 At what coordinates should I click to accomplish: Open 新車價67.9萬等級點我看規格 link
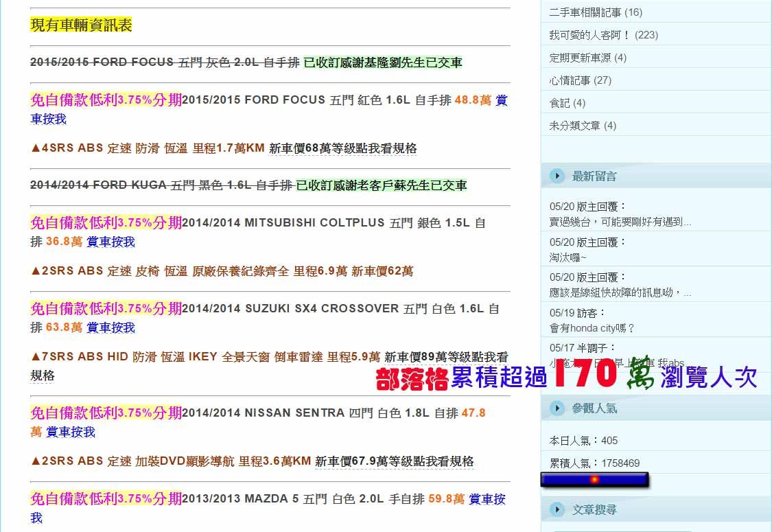395,461
